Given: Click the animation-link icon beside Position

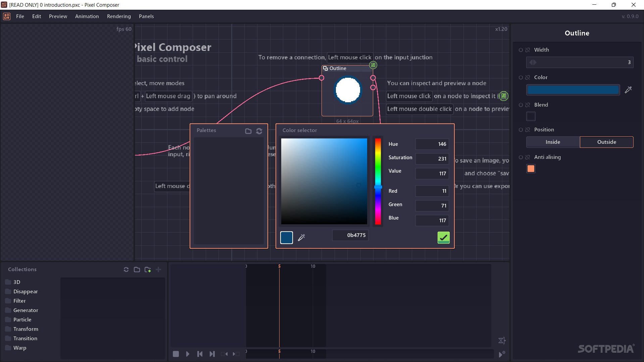Looking at the screenshot, I should 528,130.
